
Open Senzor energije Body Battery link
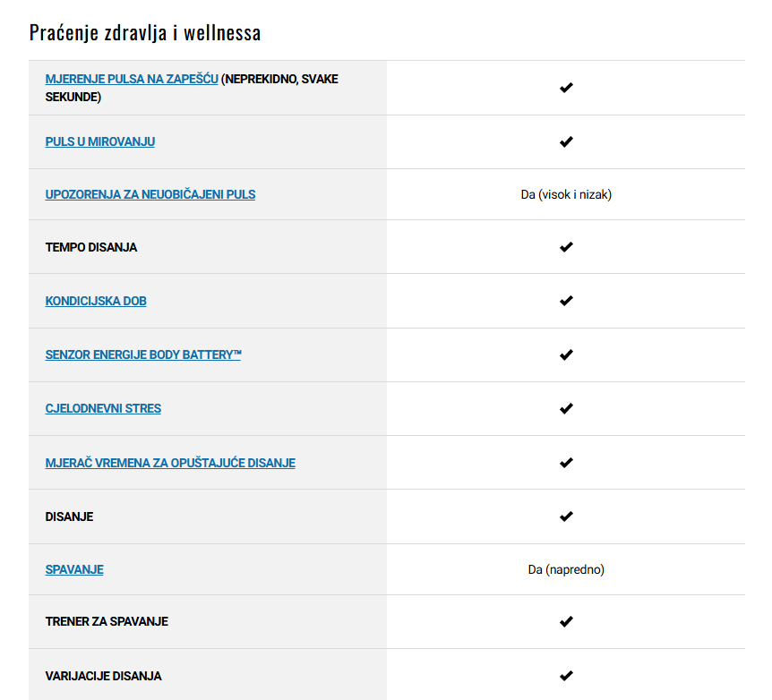(x=143, y=354)
